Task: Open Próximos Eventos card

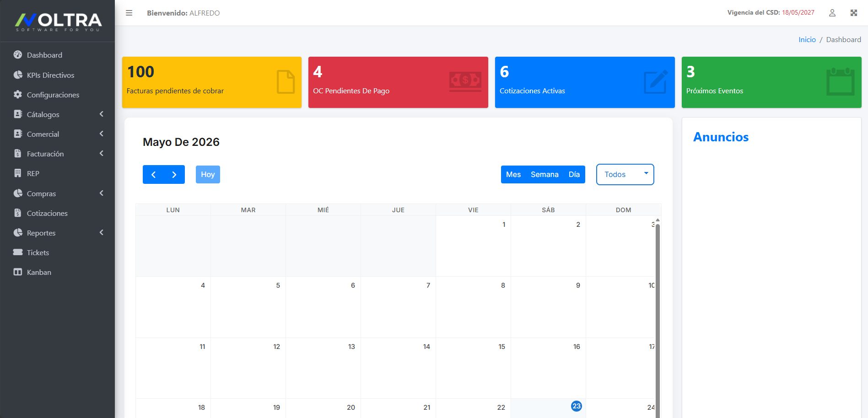Action: pos(771,82)
